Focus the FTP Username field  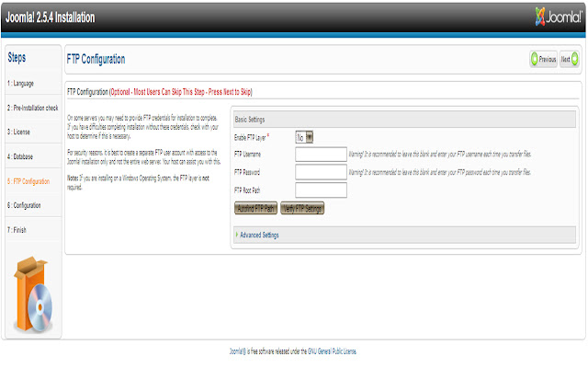(x=321, y=154)
